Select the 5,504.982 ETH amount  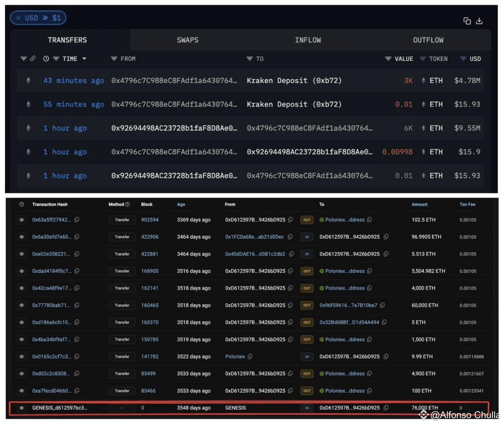click(x=428, y=271)
